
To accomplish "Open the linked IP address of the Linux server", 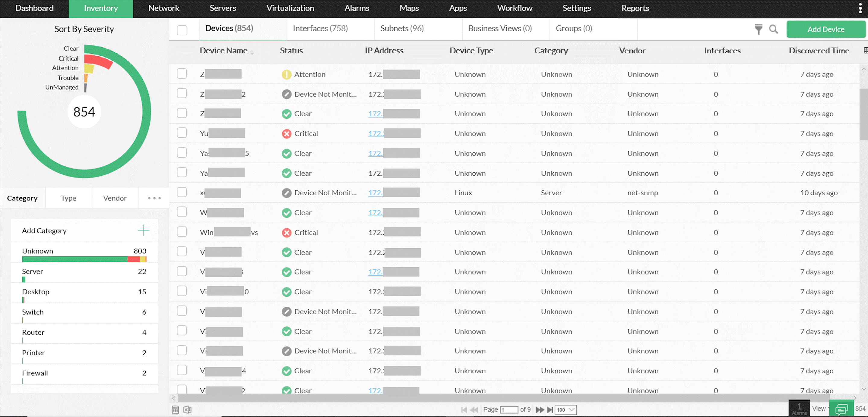I will pos(375,193).
